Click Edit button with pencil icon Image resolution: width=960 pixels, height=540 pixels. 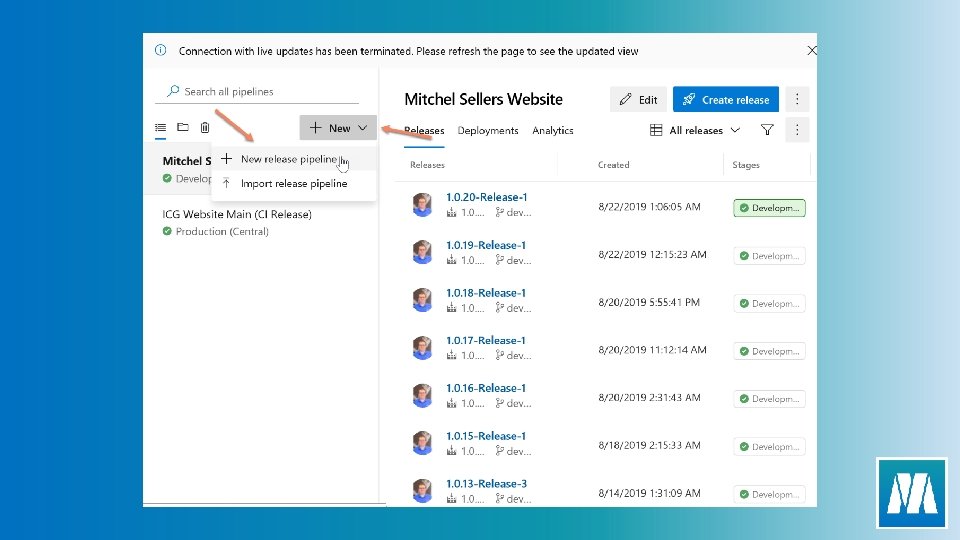click(x=638, y=99)
